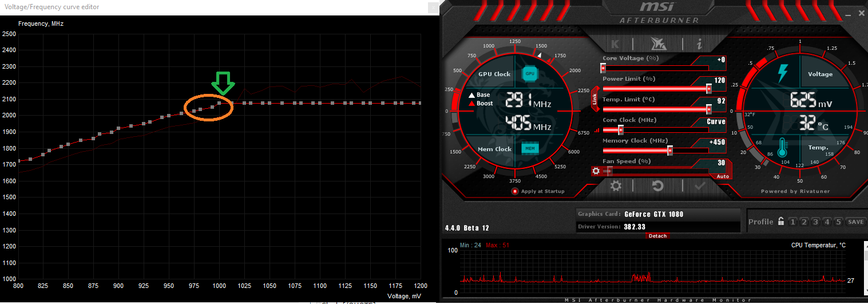This screenshot has height=304, width=868.
Task: Select profile slot 4
Action: coord(827,222)
